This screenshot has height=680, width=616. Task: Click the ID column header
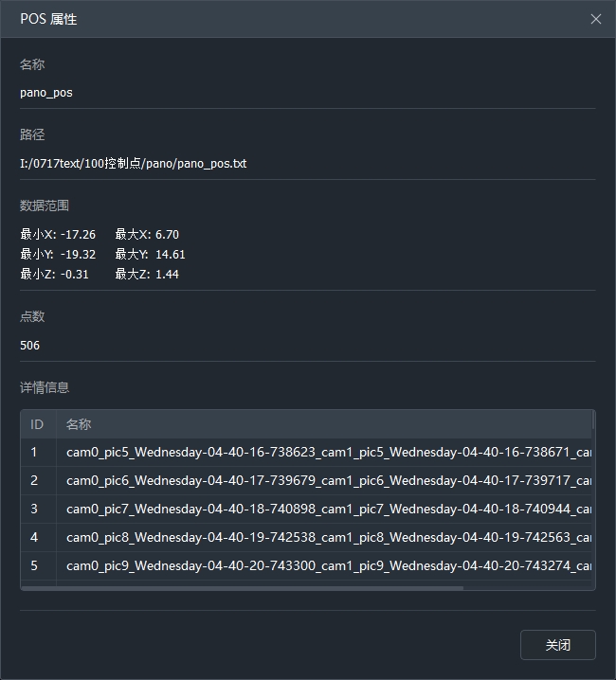coord(38,424)
